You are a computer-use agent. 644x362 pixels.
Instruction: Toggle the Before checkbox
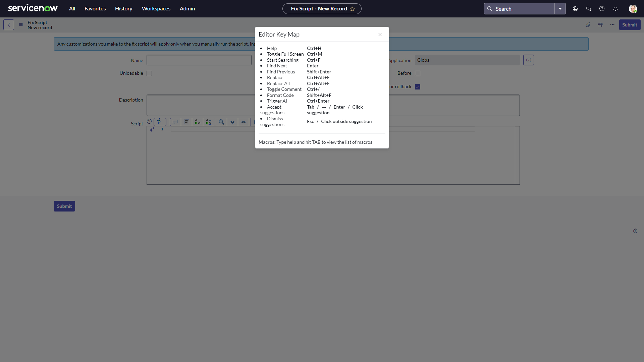pos(418,73)
